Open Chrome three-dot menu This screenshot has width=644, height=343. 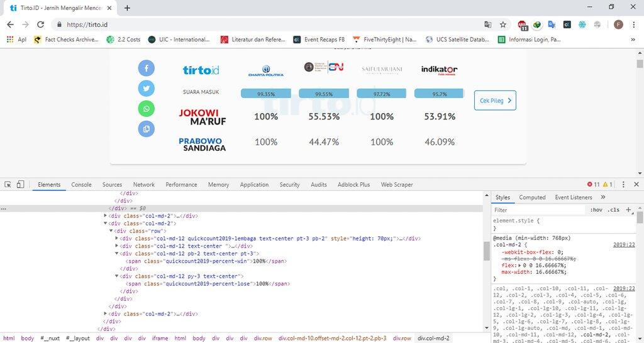[x=634, y=24]
